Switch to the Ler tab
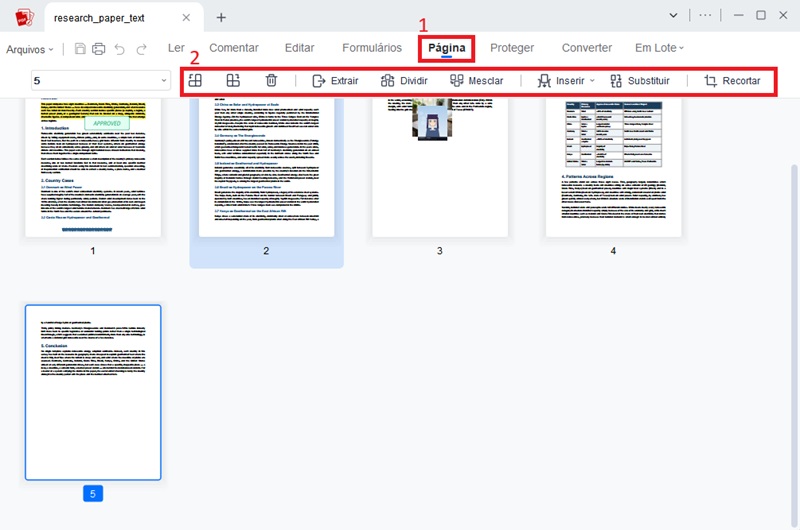The width and height of the screenshot is (800, 530). [176, 48]
